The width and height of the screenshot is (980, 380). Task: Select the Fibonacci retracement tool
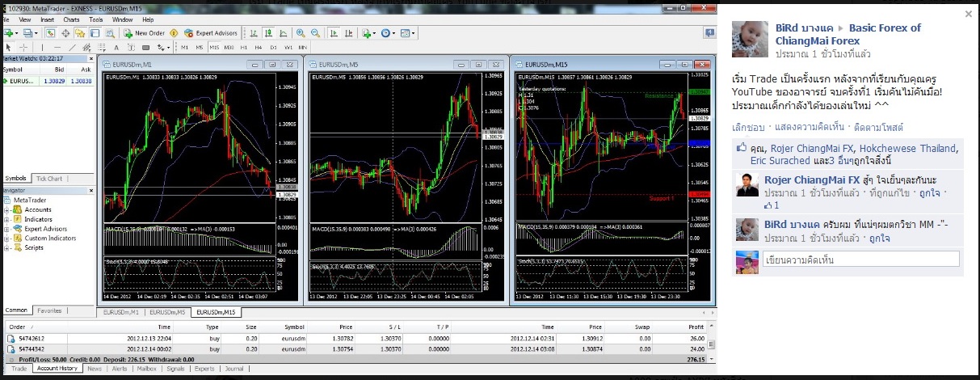(x=101, y=48)
